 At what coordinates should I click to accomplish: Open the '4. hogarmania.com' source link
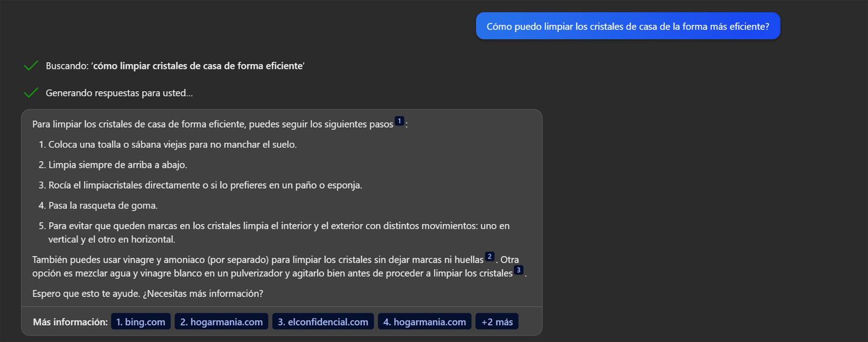tap(424, 321)
